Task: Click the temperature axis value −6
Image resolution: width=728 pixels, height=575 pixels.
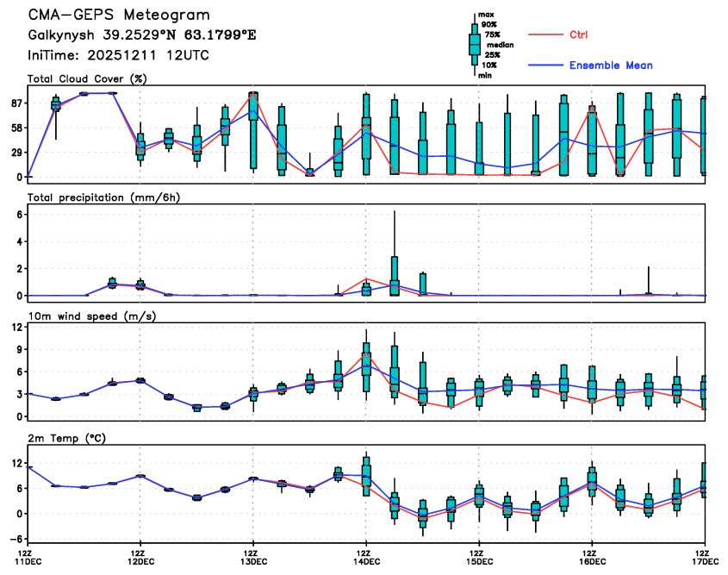Action: [16, 539]
